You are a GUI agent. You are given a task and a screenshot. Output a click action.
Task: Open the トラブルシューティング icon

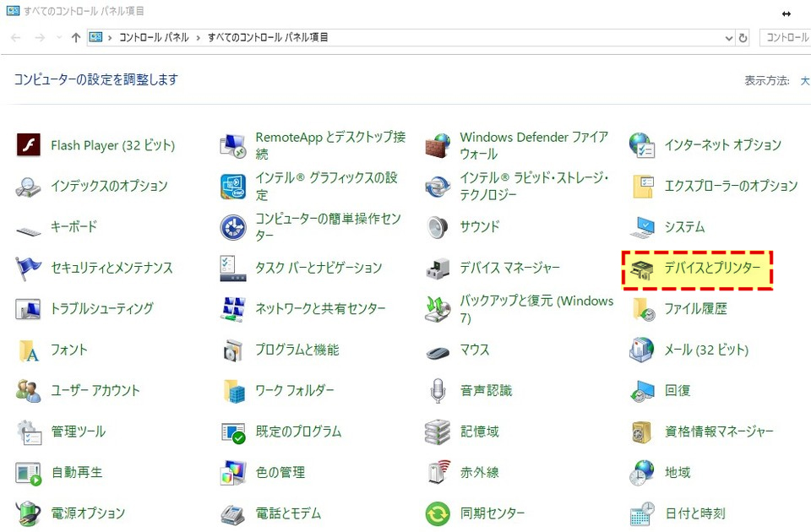(28, 309)
